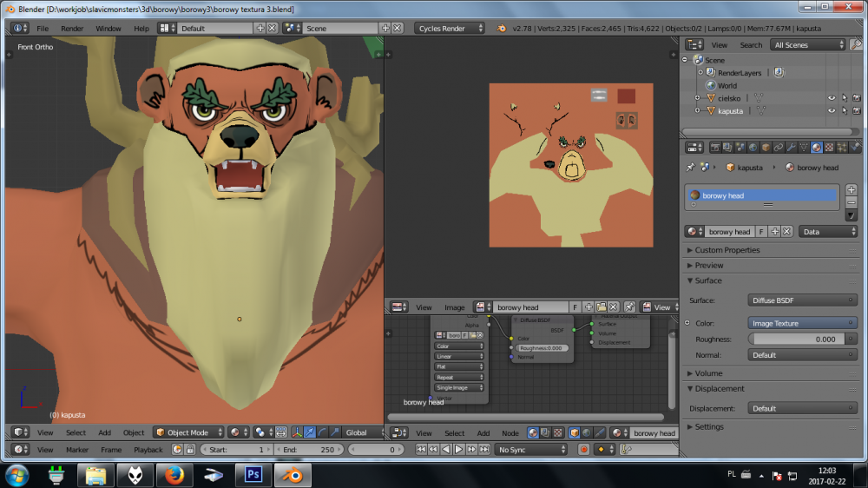This screenshot has width=868, height=488.
Task: Click the rotate manipulator arc icon
Action: tap(322, 432)
